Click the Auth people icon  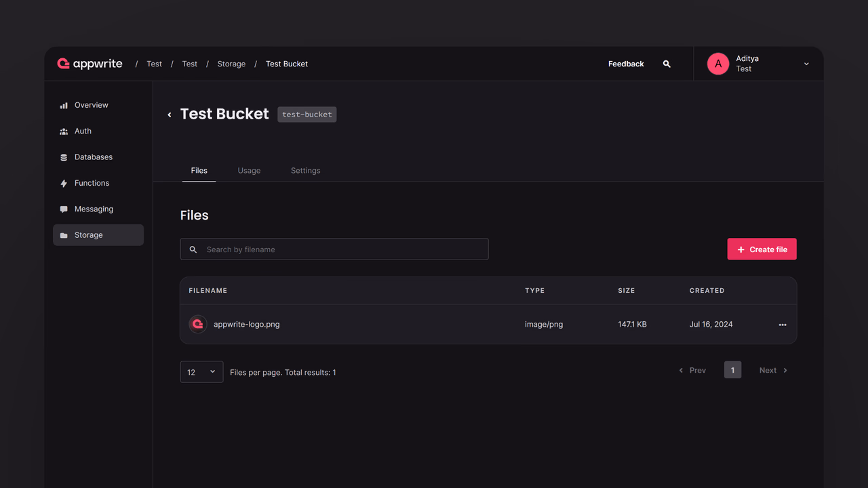click(64, 131)
